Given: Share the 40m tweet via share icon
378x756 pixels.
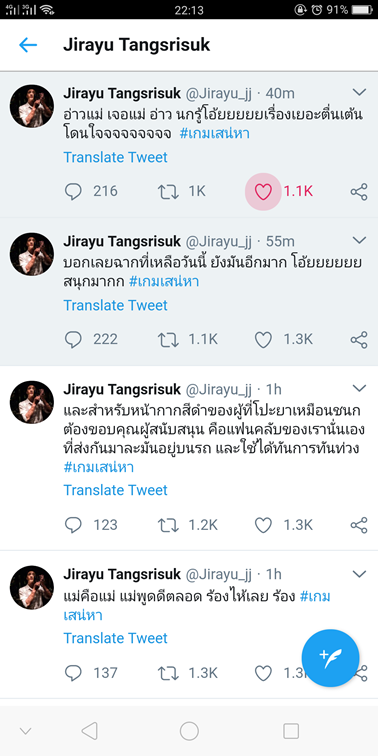Looking at the screenshot, I should point(359,192).
